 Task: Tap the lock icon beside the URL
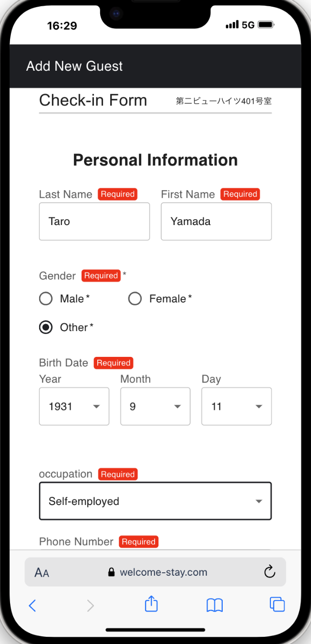(x=112, y=572)
